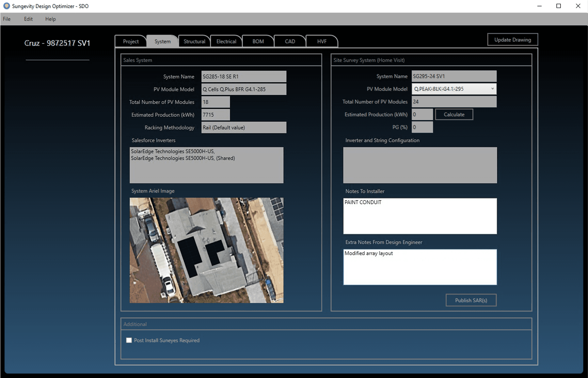
Task: Click the Sales PV Module Model field
Action: [x=244, y=89]
